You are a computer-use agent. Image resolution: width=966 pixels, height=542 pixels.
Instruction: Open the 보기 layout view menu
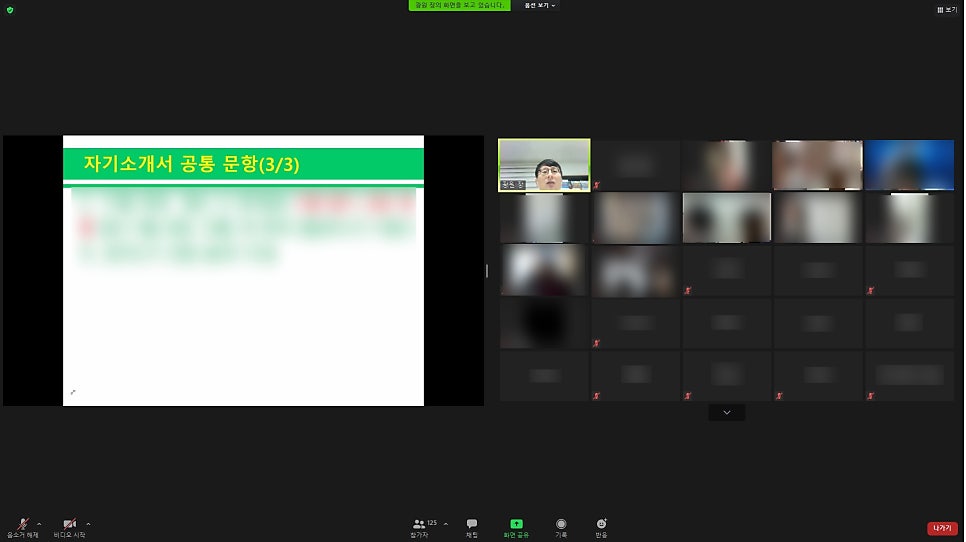(947, 10)
